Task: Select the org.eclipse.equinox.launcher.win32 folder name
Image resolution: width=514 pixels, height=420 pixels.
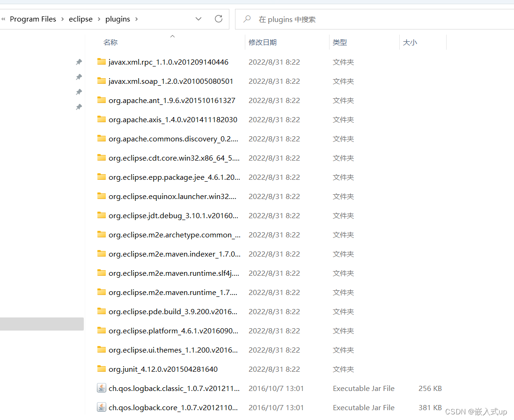Action: coord(172,196)
